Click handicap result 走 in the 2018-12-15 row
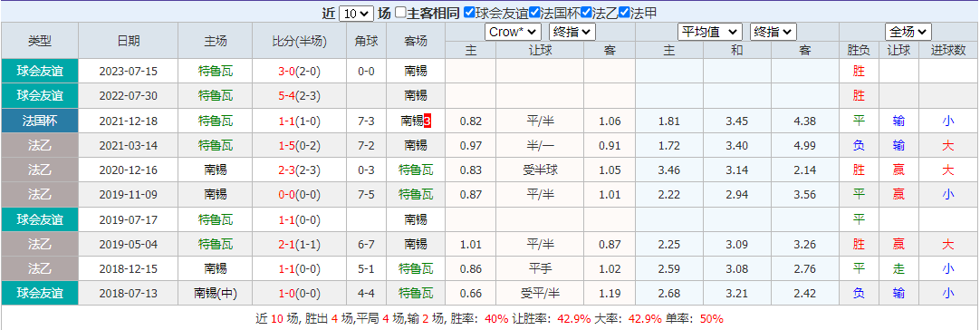 (898, 268)
